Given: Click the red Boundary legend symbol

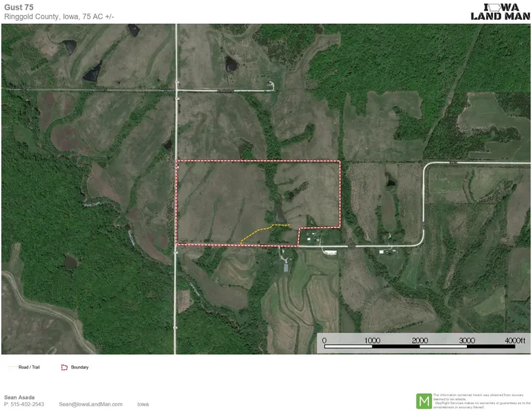Looking at the screenshot, I should pyautogui.click(x=65, y=367).
